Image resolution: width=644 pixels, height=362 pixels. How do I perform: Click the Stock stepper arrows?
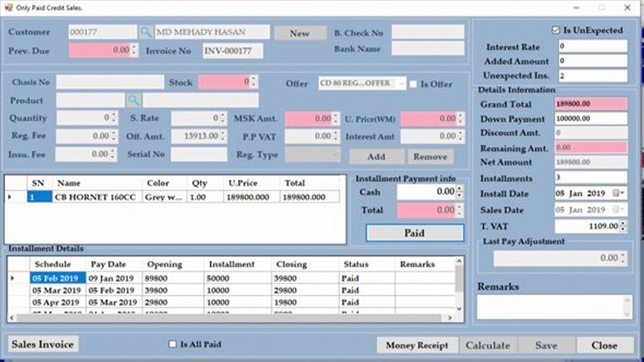coord(253,82)
